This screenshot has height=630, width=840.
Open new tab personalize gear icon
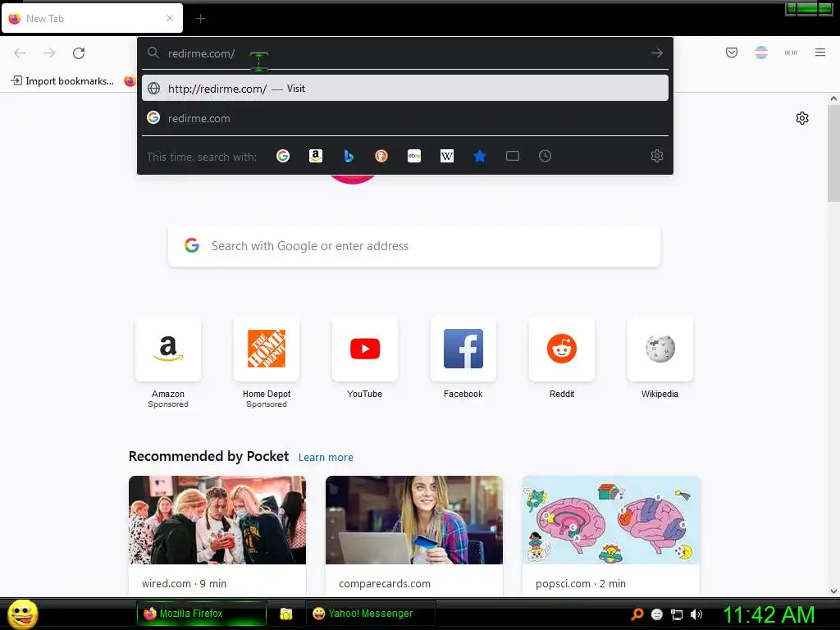pyautogui.click(x=802, y=118)
